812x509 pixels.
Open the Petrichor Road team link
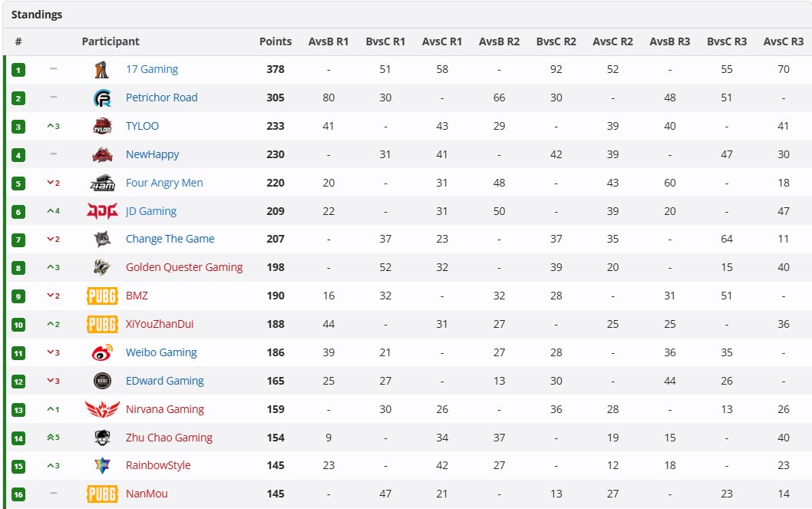pyautogui.click(x=162, y=98)
